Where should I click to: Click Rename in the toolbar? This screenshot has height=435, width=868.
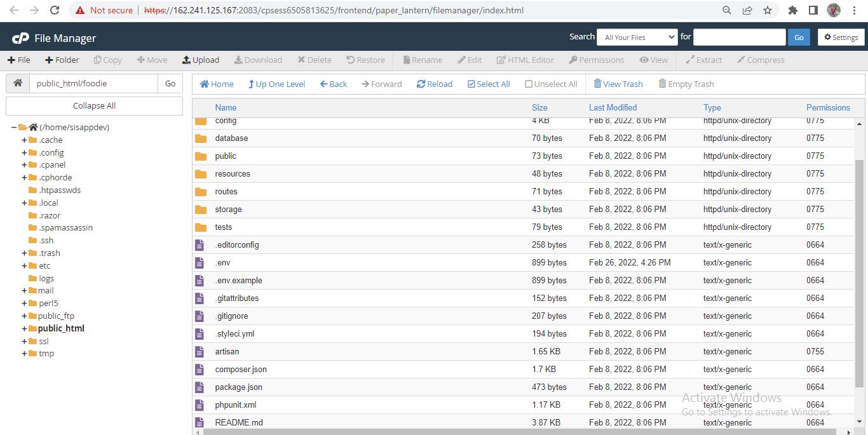coord(423,60)
